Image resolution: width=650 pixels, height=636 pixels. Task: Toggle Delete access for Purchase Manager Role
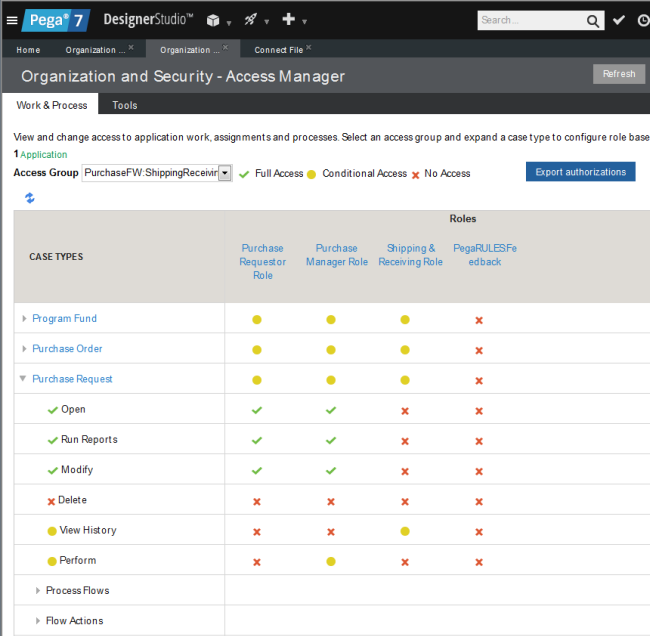(x=331, y=501)
